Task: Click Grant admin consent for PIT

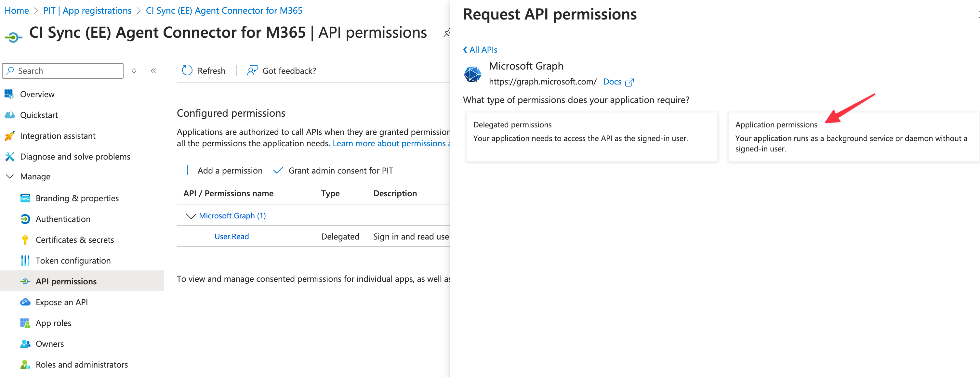Action: click(x=333, y=170)
